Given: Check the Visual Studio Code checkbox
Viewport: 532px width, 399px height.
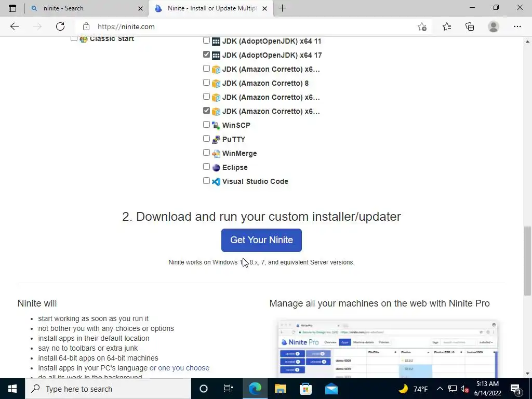Looking at the screenshot, I should (x=206, y=180).
